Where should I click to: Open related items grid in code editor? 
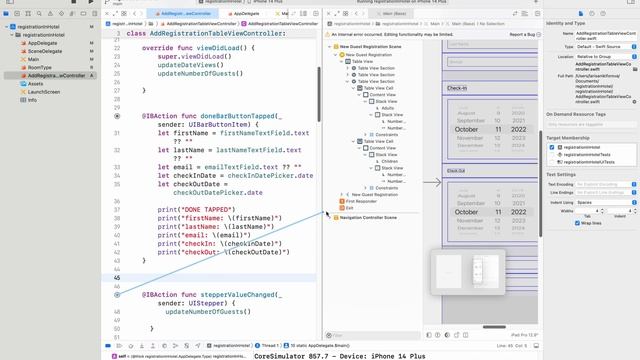point(124,13)
